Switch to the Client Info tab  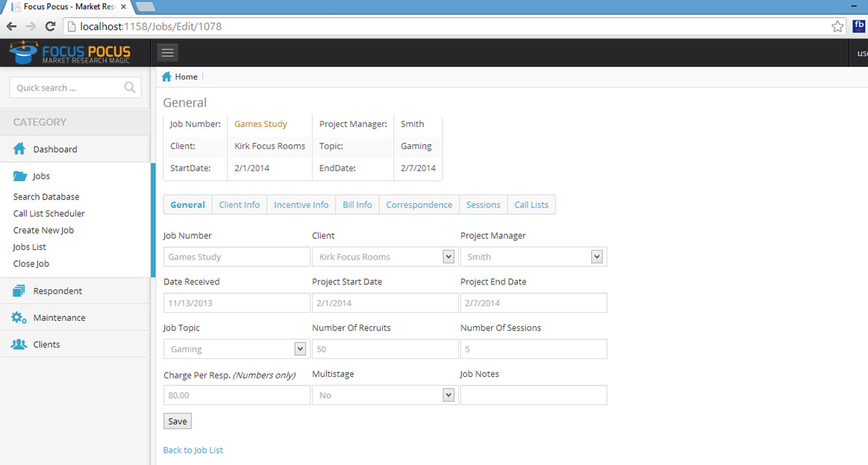239,205
